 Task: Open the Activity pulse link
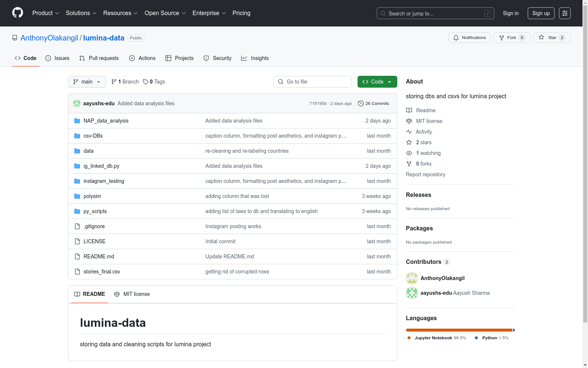pyautogui.click(x=419, y=132)
